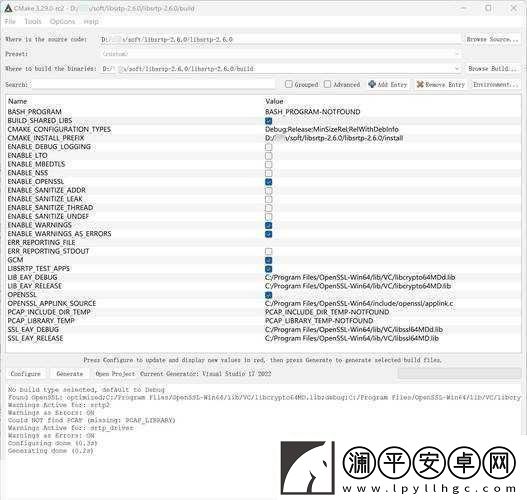
Task: Uncheck ENABLE_WARNINGS checkbox
Action: [268, 225]
